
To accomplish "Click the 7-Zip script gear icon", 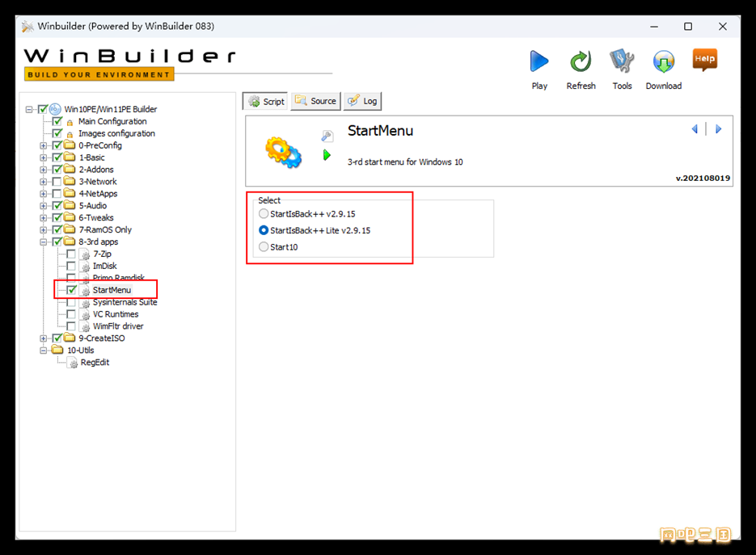I will [85, 254].
